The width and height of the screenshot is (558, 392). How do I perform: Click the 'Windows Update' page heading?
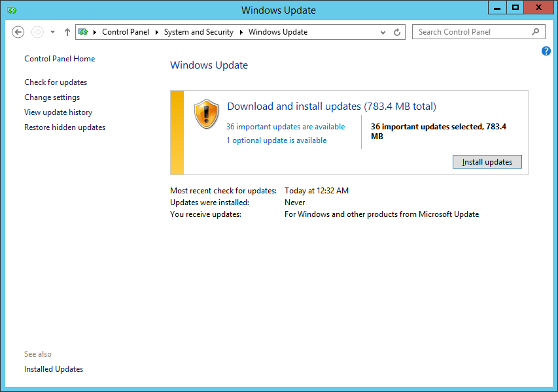coord(209,65)
